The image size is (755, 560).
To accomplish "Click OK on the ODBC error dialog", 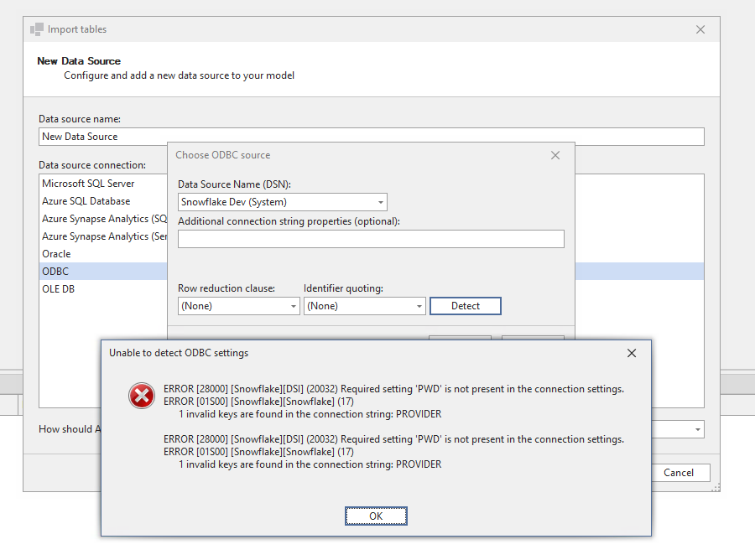I will [376, 516].
